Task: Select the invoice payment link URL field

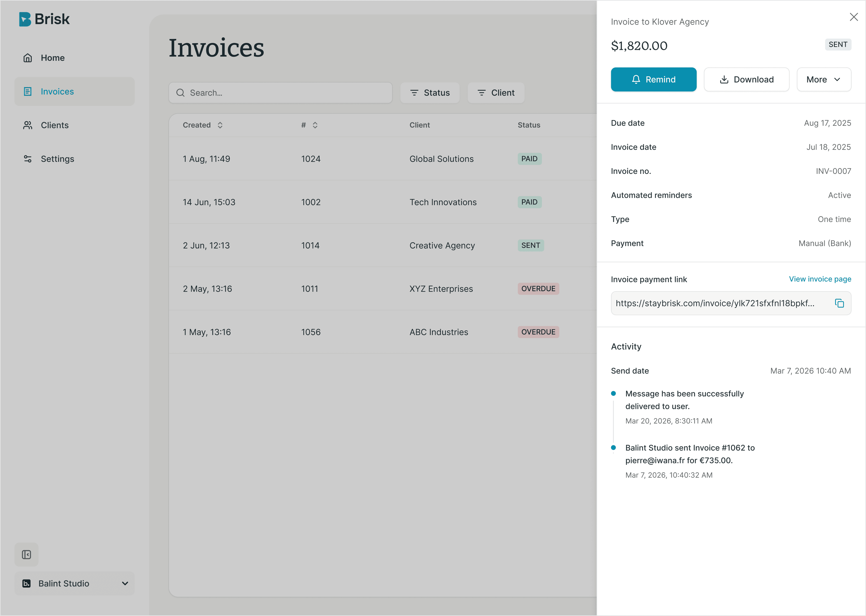Action: [731, 303]
